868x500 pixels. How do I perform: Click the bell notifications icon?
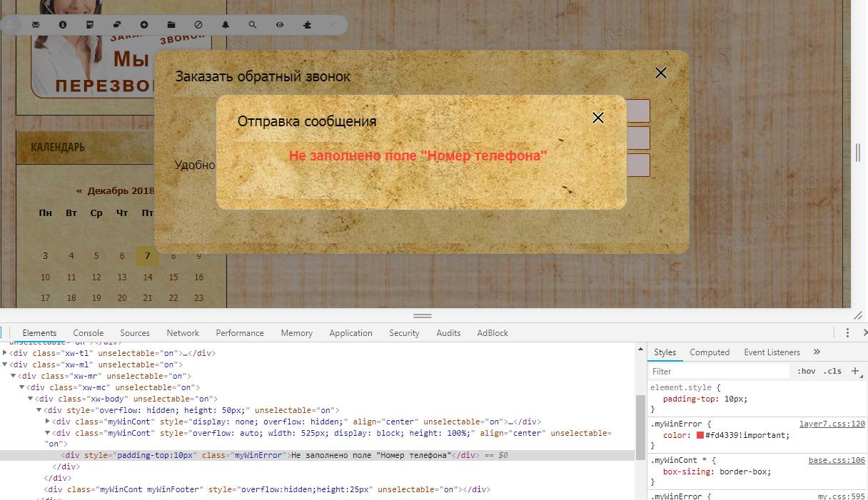coord(226,25)
